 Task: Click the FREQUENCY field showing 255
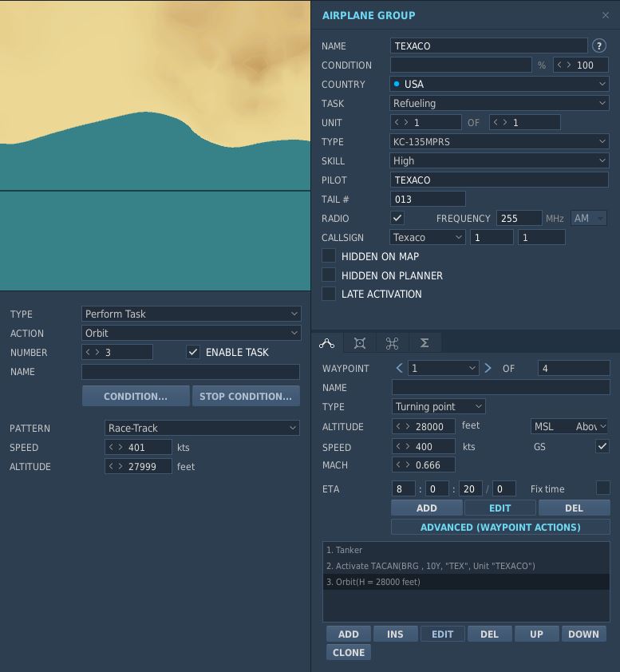click(519, 218)
